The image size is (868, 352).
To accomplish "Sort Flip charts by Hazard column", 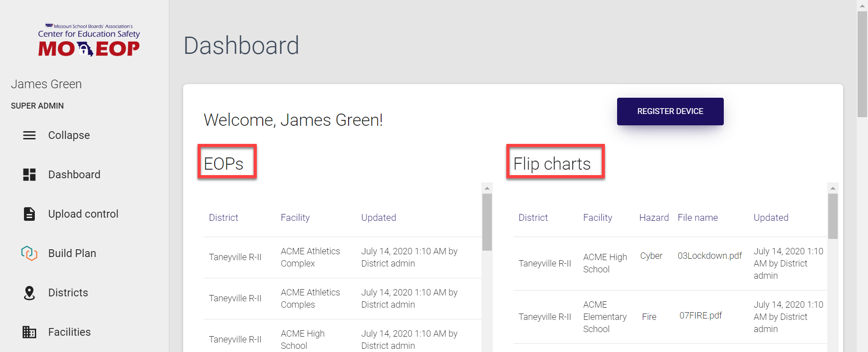I will [654, 218].
